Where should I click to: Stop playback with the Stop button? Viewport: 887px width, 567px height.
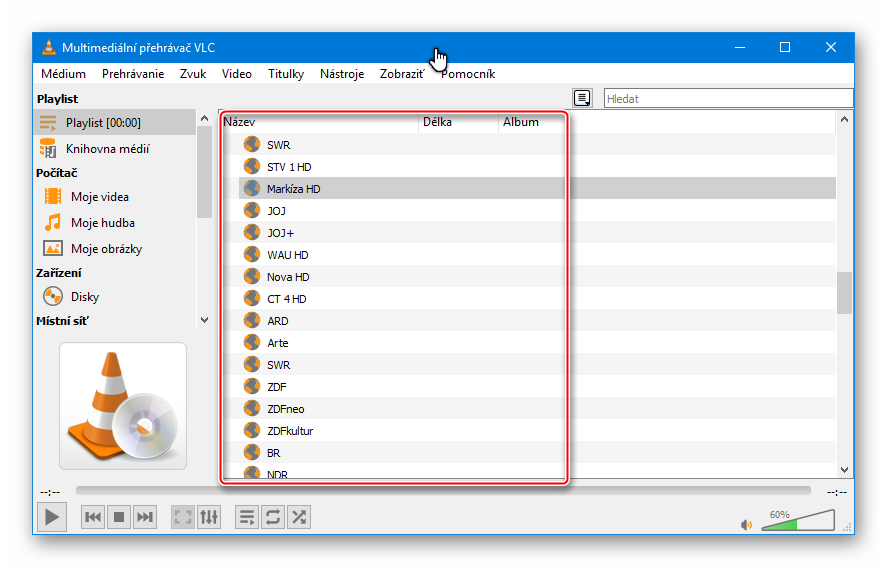119,517
